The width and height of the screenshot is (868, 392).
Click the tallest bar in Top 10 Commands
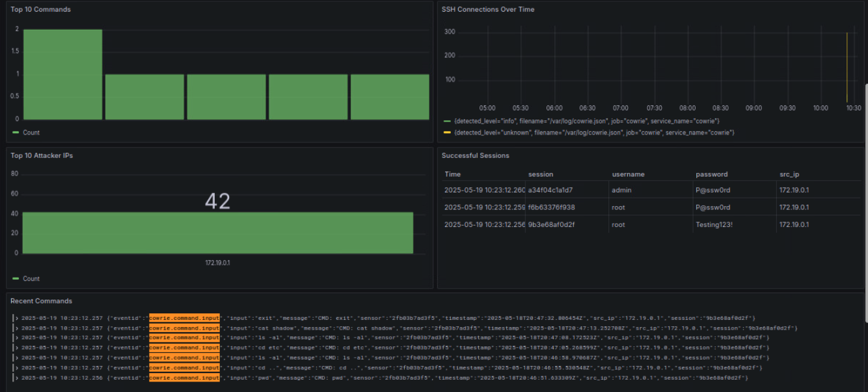tap(63, 74)
